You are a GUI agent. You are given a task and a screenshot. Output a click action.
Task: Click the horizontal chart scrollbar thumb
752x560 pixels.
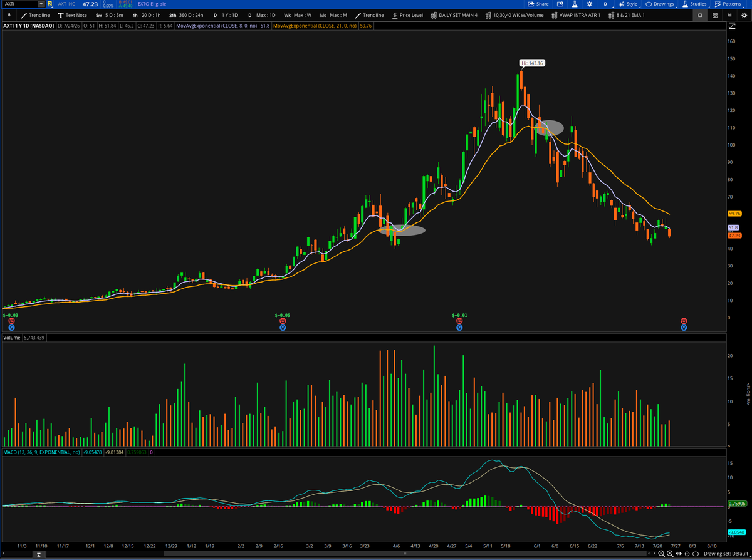click(405, 554)
